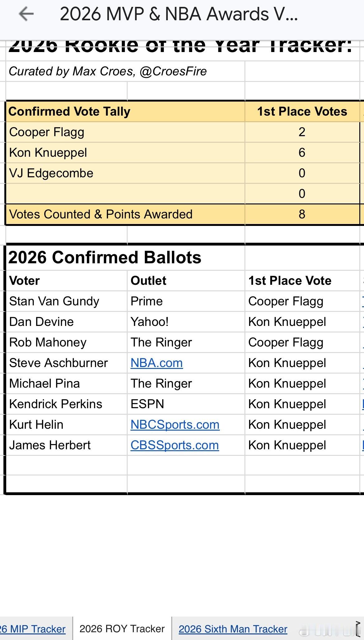The height and width of the screenshot is (640, 364).
Task: Switch to the 2026 Sixth Man Tracker tab
Action: [x=233, y=629]
